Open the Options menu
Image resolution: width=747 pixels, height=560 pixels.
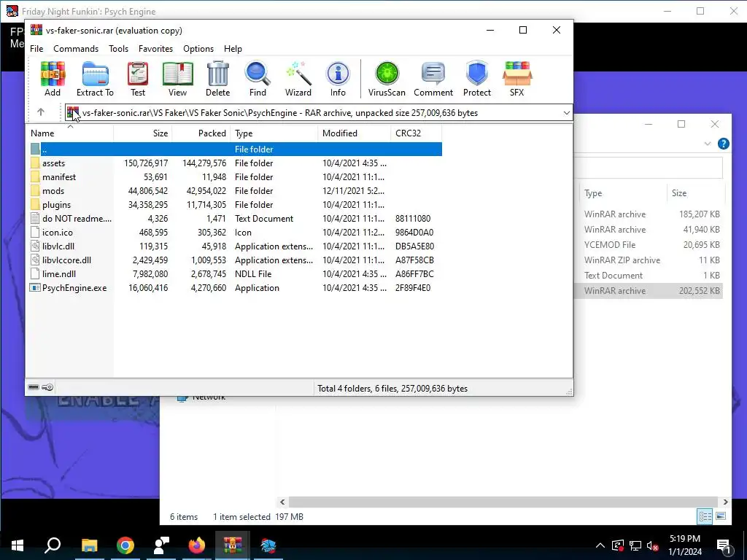[198, 49]
